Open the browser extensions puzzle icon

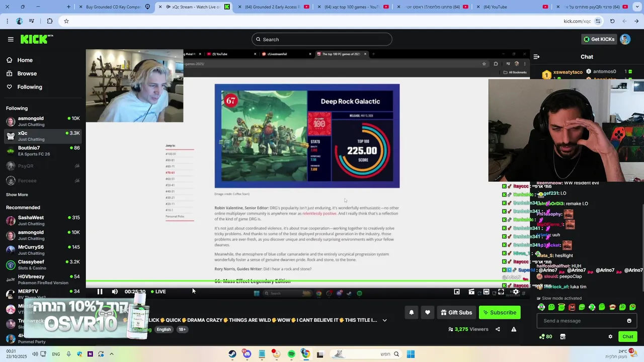[x=49, y=21]
